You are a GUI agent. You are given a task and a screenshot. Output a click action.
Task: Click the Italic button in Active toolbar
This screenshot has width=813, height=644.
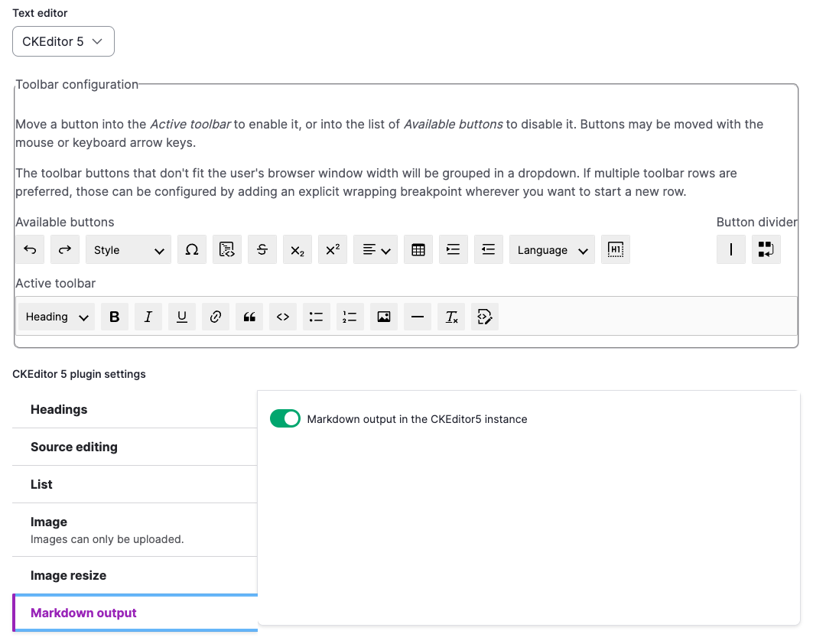pos(148,317)
